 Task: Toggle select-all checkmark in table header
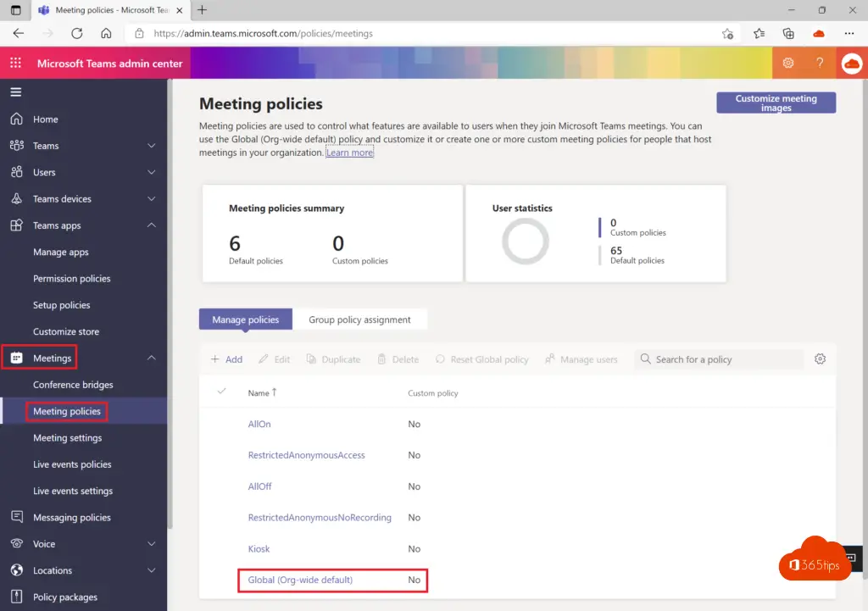pyautogui.click(x=222, y=392)
